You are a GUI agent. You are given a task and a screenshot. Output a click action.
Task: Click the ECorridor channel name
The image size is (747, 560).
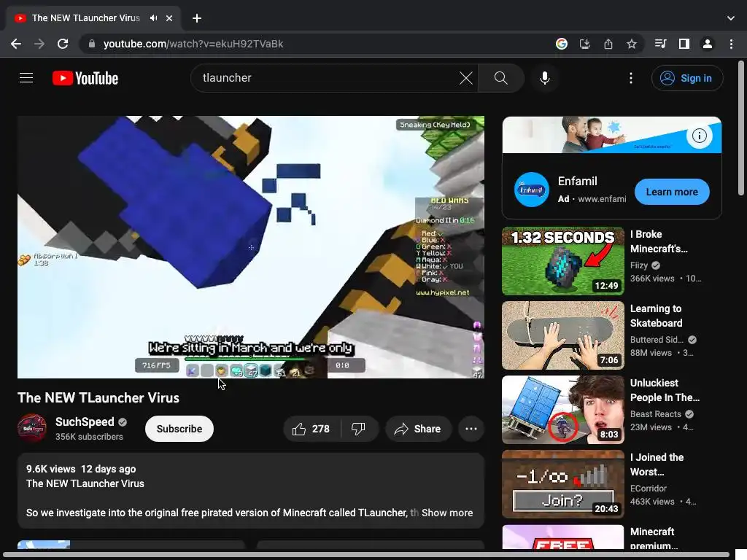(649, 488)
